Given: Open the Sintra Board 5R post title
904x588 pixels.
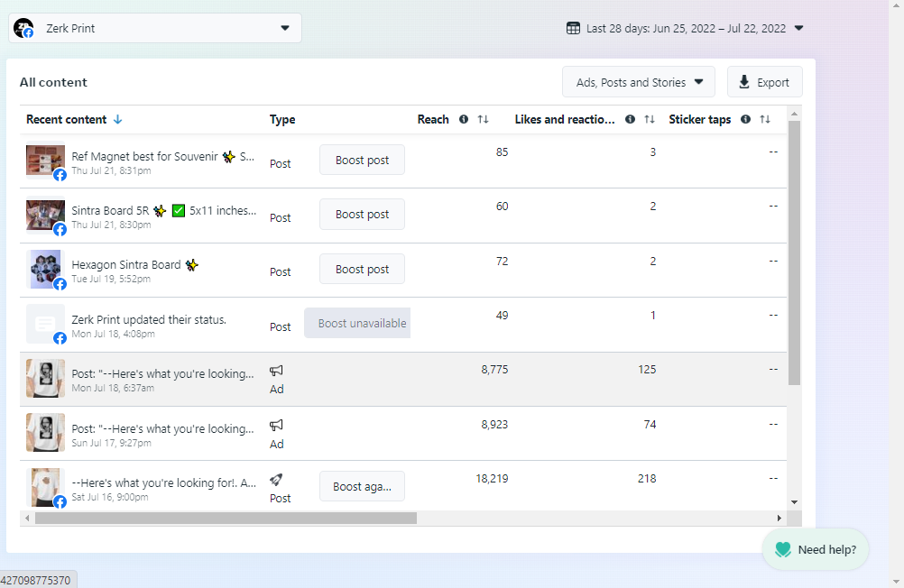Looking at the screenshot, I should click(163, 210).
